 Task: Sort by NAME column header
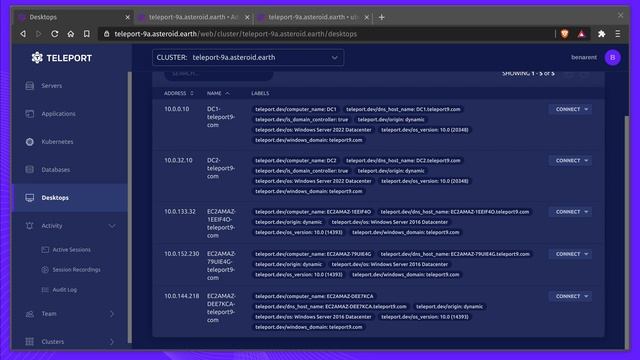(x=218, y=93)
